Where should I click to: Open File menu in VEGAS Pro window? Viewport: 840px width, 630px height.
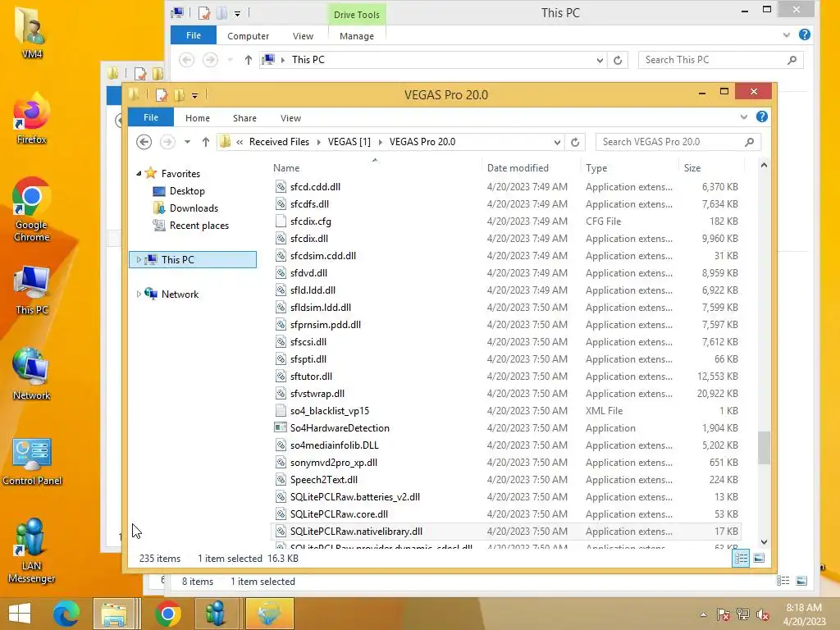pos(151,117)
